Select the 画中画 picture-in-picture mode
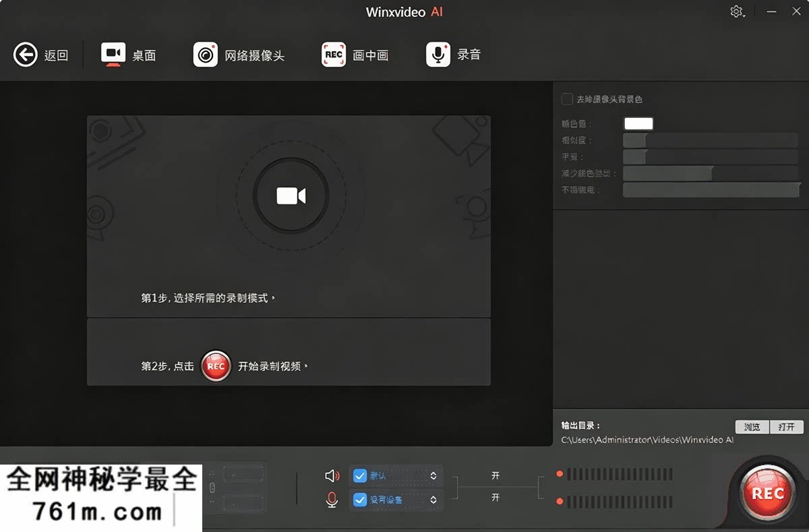The image size is (809, 532). point(355,55)
